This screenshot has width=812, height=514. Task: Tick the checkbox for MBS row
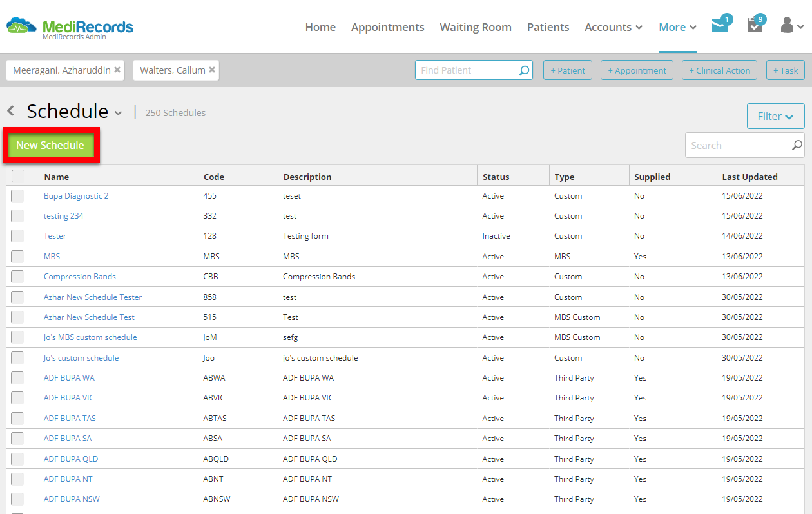click(x=17, y=257)
